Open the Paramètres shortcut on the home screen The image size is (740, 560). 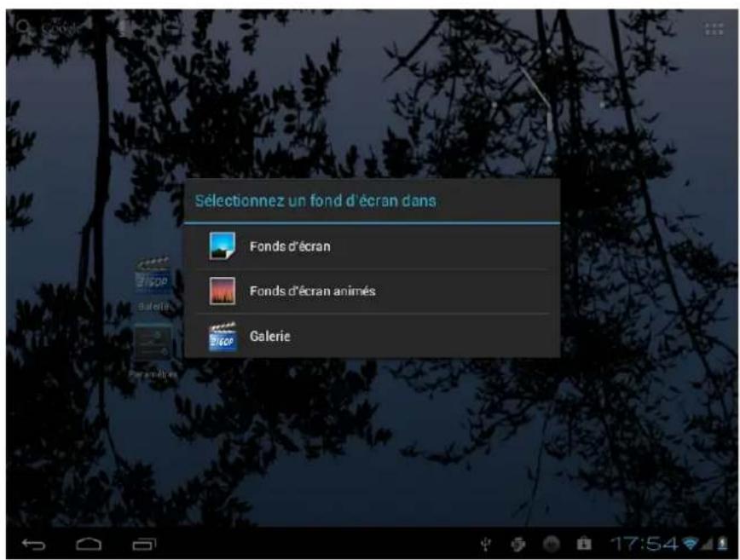click(153, 352)
